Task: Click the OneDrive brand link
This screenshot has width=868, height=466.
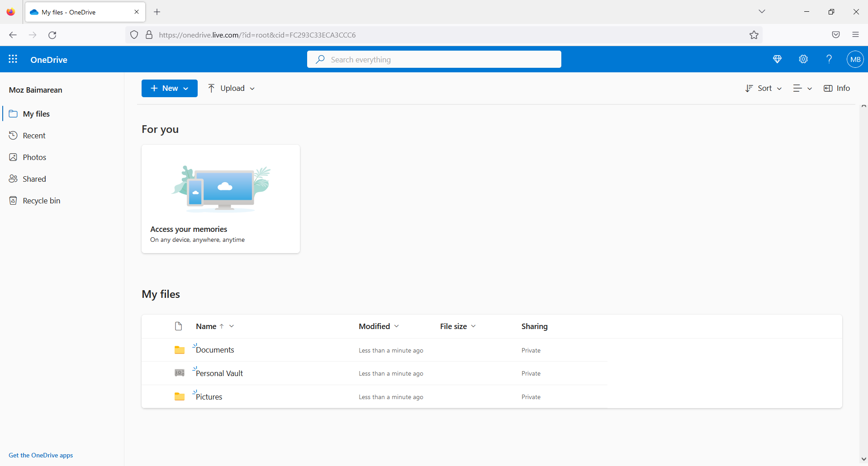Action: coord(49,60)
